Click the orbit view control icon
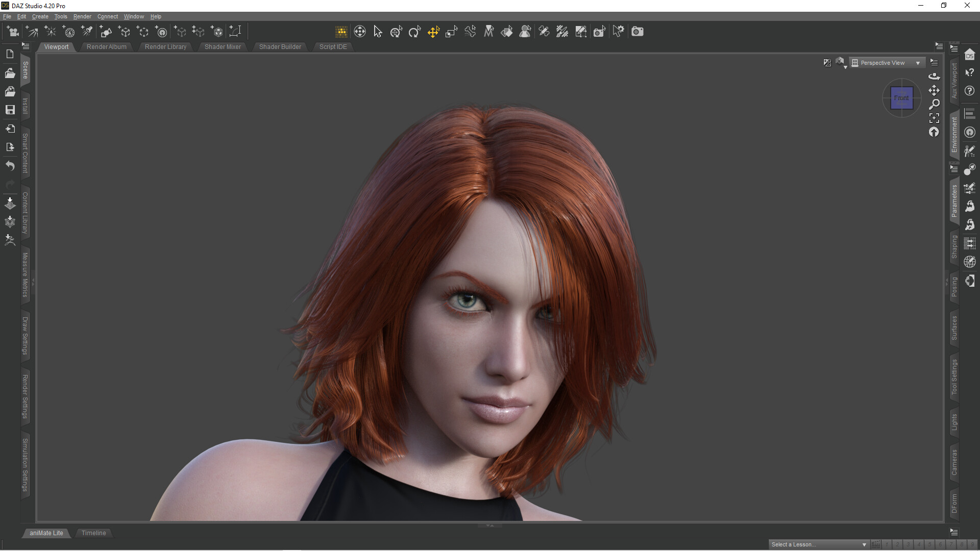This screenshot has width=980, height=551. click(x=934, y=77)
